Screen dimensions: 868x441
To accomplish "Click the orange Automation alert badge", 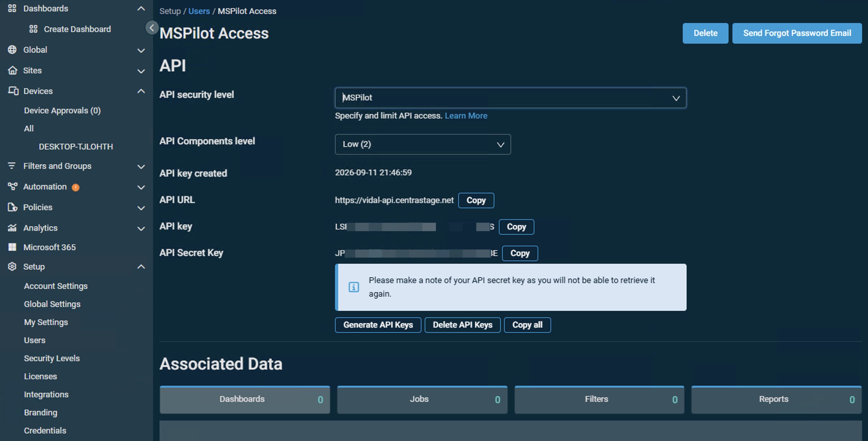I will [76, 188].
